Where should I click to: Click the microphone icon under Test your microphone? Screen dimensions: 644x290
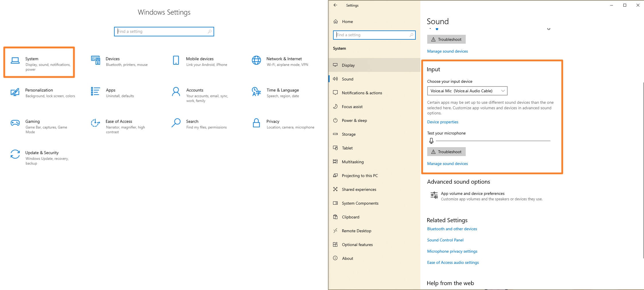[x=431, y=141]
